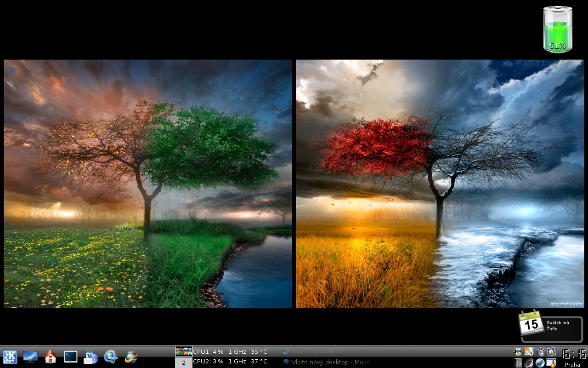Click the D letter tray icon
Viewport: 588px width, 368px height.
(518, 363)
